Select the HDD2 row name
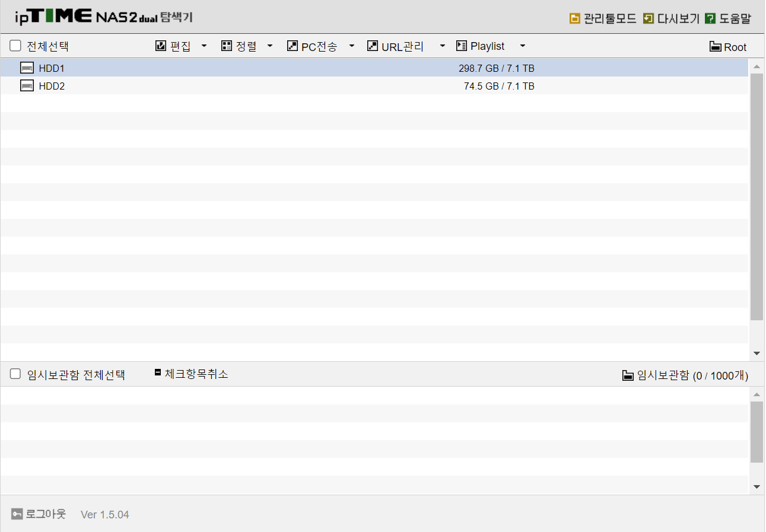 tap(52, 86)
